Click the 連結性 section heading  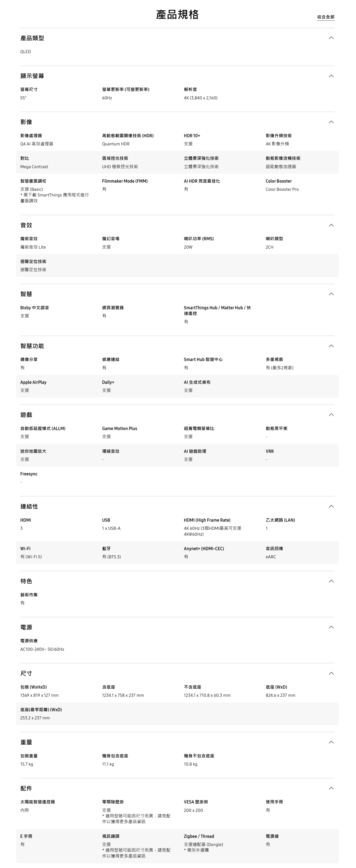click(29, 506)
